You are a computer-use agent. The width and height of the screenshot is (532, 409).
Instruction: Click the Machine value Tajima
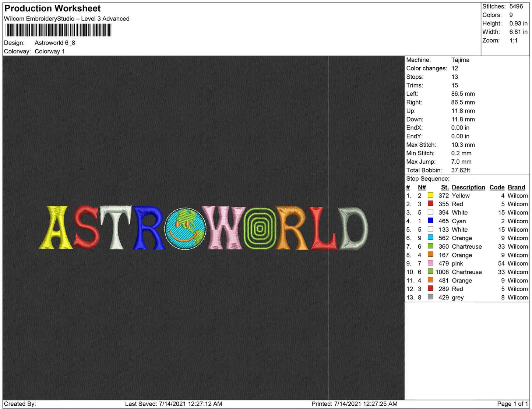coord(460,60)
